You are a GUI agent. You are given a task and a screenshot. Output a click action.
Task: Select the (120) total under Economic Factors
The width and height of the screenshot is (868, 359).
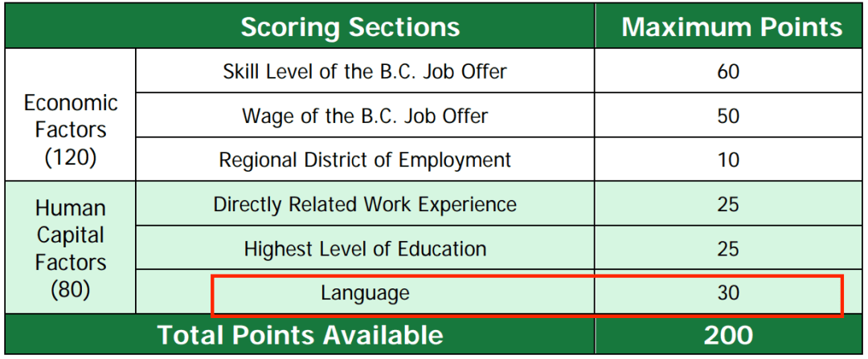point(71,157)
